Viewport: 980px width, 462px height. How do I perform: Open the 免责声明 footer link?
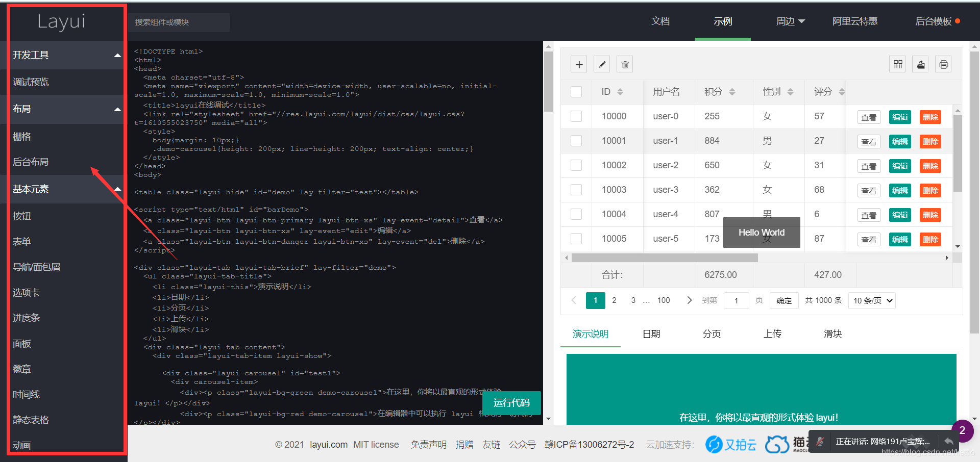point(429,445)
